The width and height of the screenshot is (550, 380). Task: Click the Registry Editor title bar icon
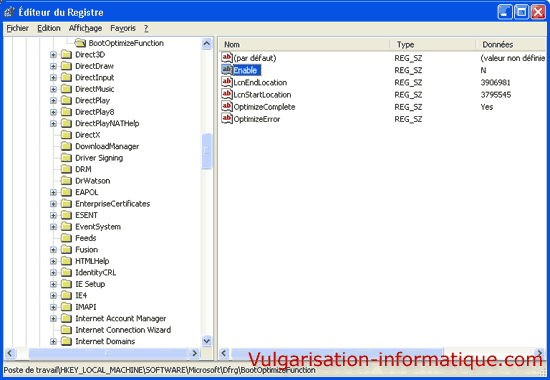coord(9,12)
